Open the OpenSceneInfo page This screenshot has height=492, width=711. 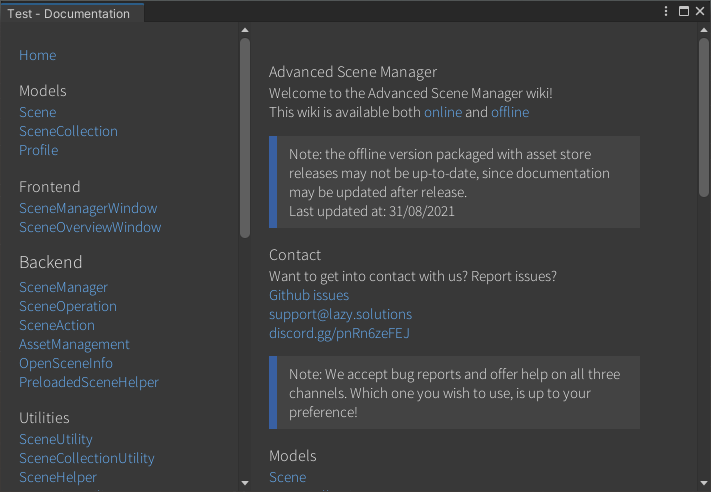(66, 364)
